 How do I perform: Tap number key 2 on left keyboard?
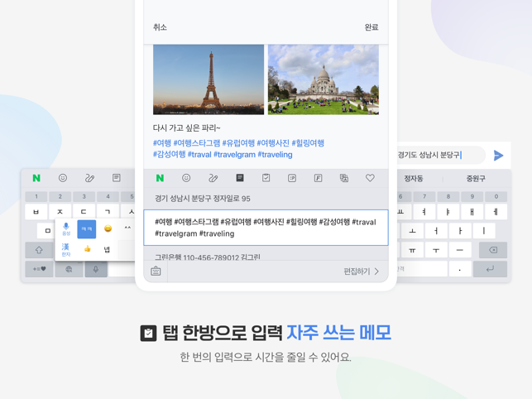[x=60, y=196]
